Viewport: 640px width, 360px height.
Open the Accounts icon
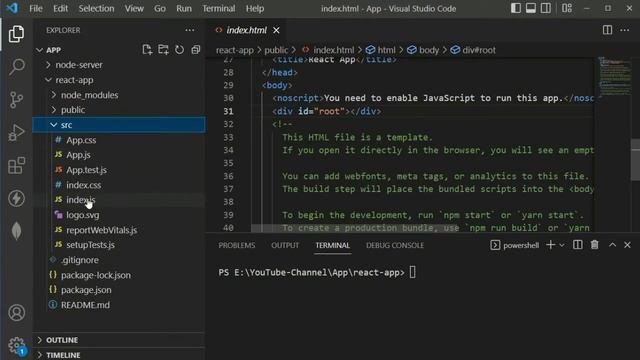[16, 313]
